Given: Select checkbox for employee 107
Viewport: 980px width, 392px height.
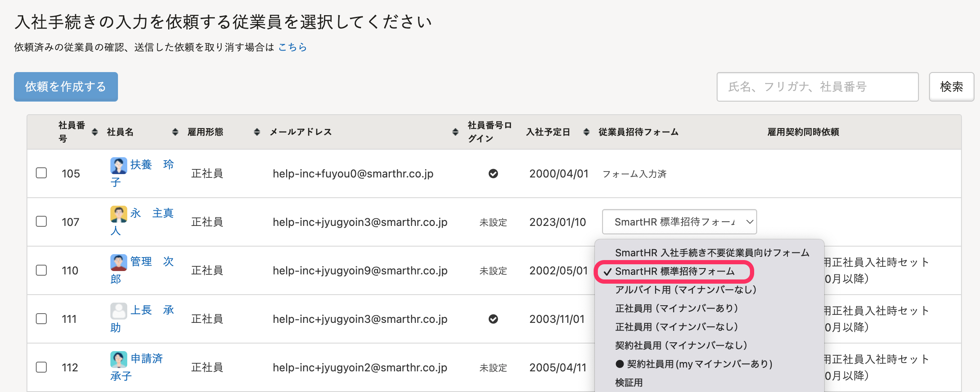Looking at the screenshot, I should coord(41,222).
